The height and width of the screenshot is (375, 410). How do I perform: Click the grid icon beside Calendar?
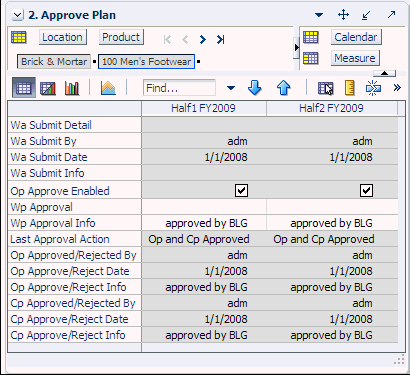click(311, 37)
